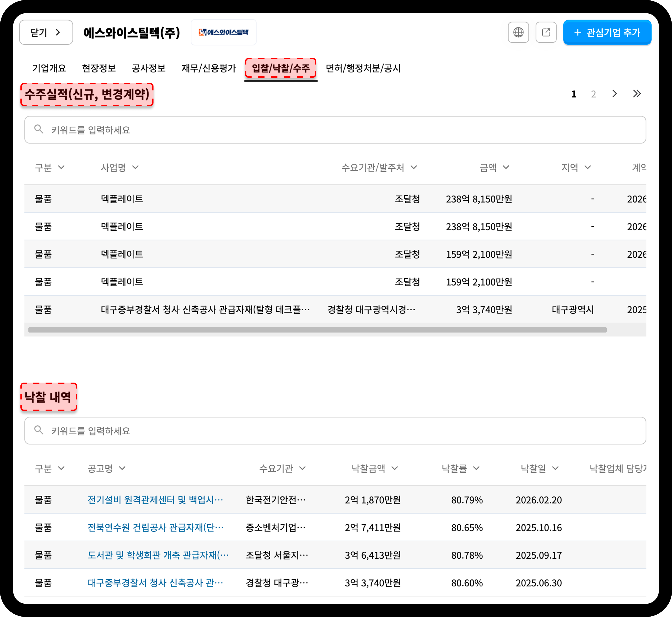672x617 pixels.
Task: Click the search icon in 낙찰 내역 search box
Action: pyautogui.click(x=39, y=430)
